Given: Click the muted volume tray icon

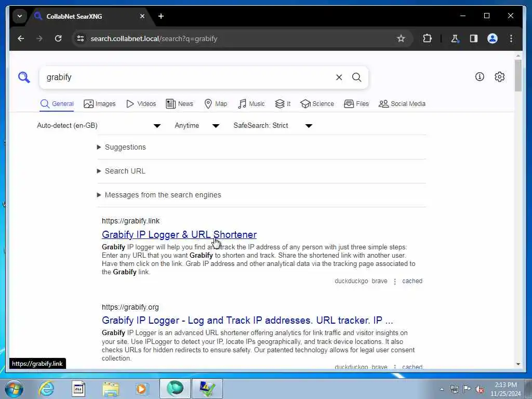Looking at the screenshot, I should coord(480,390).
